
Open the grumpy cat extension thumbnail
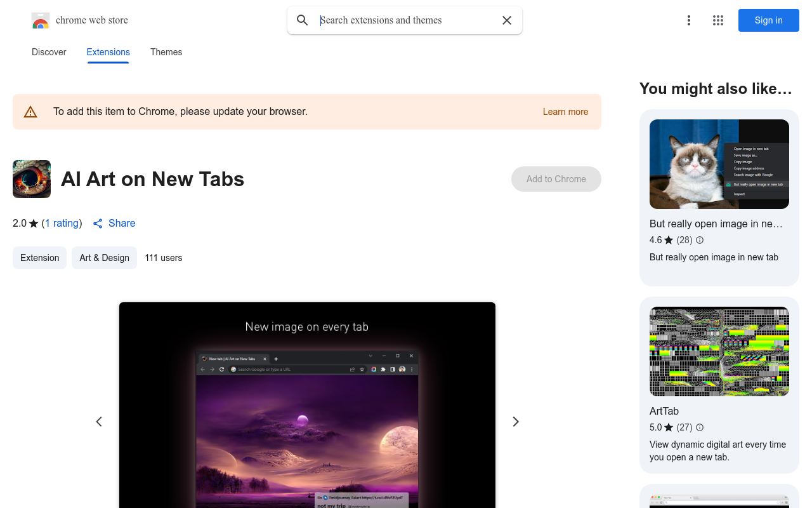point(719,164)
